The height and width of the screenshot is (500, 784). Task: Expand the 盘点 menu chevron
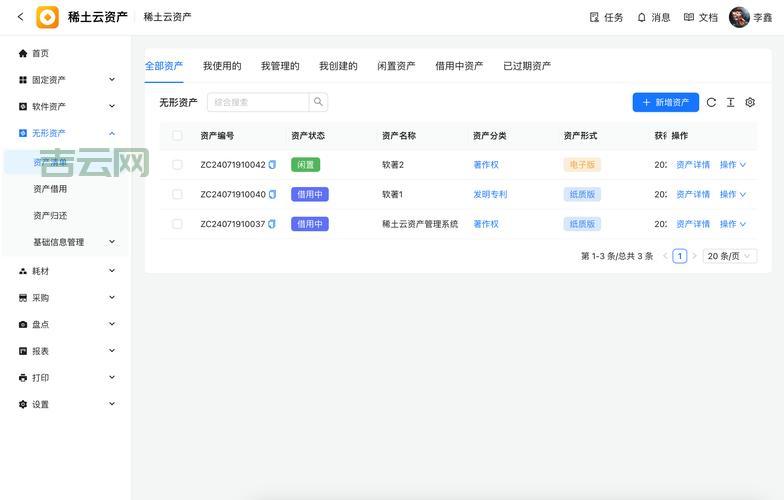tap(112, 324)
